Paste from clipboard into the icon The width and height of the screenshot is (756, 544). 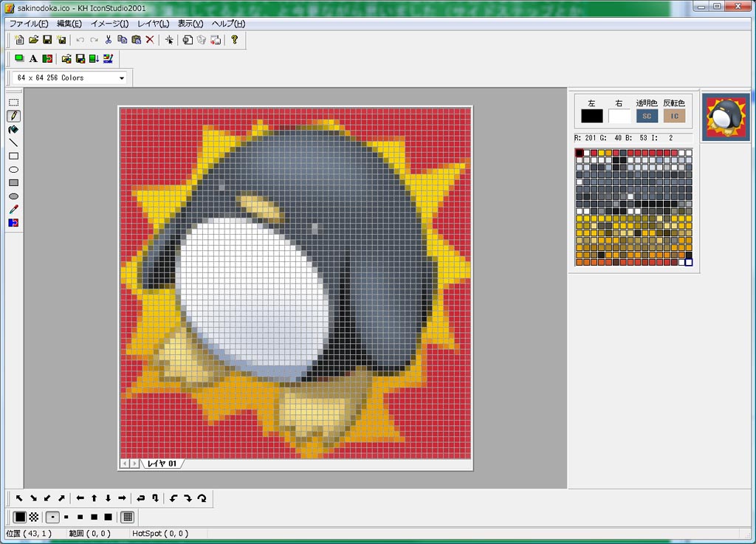point(137,40)
